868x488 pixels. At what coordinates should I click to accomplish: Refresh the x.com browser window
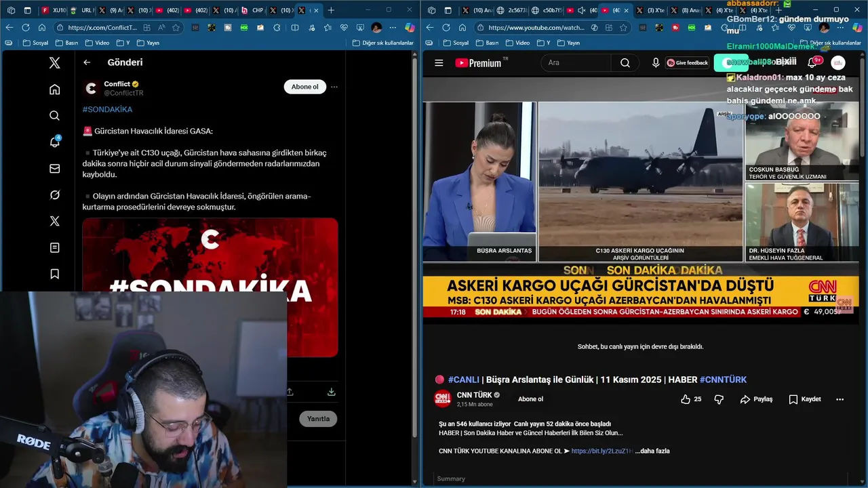pyautogui.click(x=26, y=28)
